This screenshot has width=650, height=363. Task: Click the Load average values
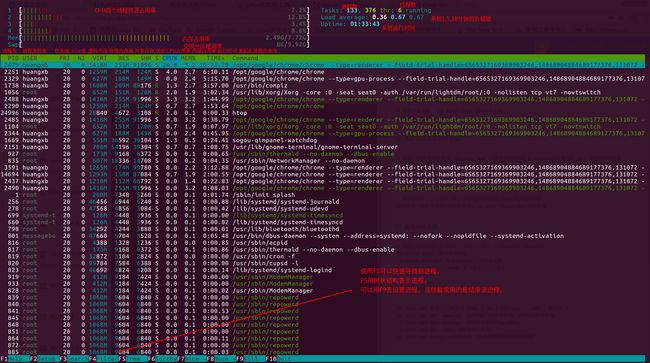pyautogui.click(x=398, y=17)
